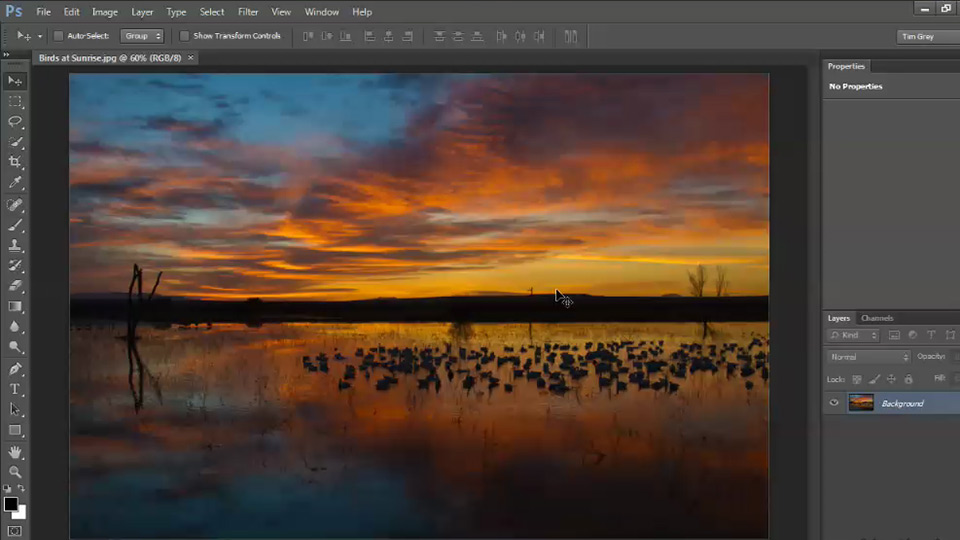Viewport: 960px width, 540px height.
Task: Reset to default foreground and background colors
Action: pyautogui.click(x=7, y=489)
